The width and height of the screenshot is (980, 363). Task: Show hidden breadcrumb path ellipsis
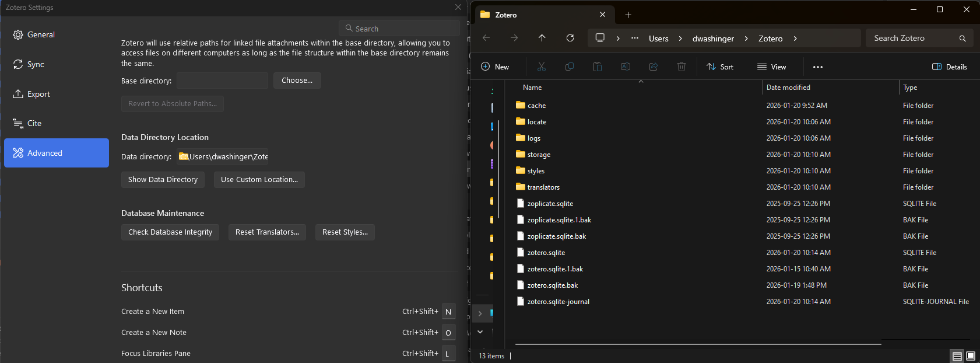[x=635, y=39]
